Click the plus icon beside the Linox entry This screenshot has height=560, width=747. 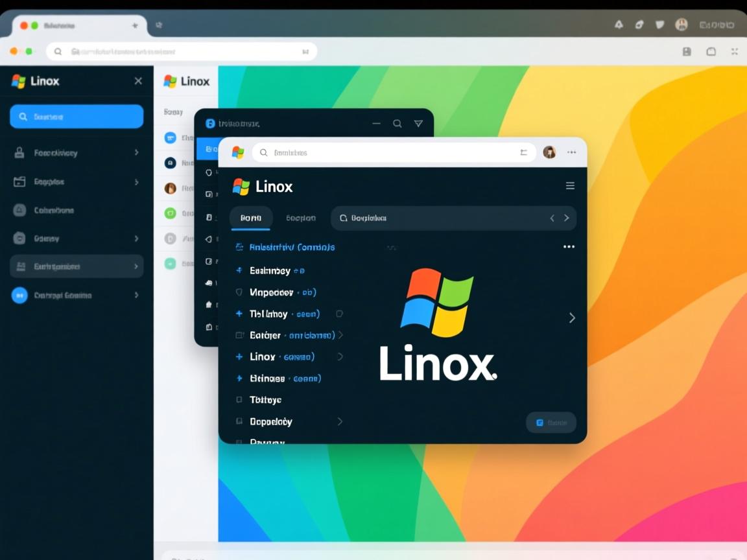pos(237,356)
